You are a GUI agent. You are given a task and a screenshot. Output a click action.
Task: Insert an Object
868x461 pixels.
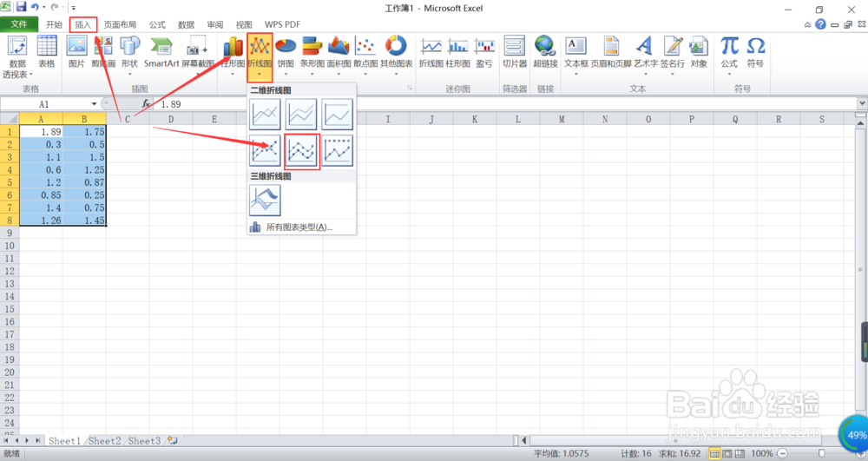point(699,53)
